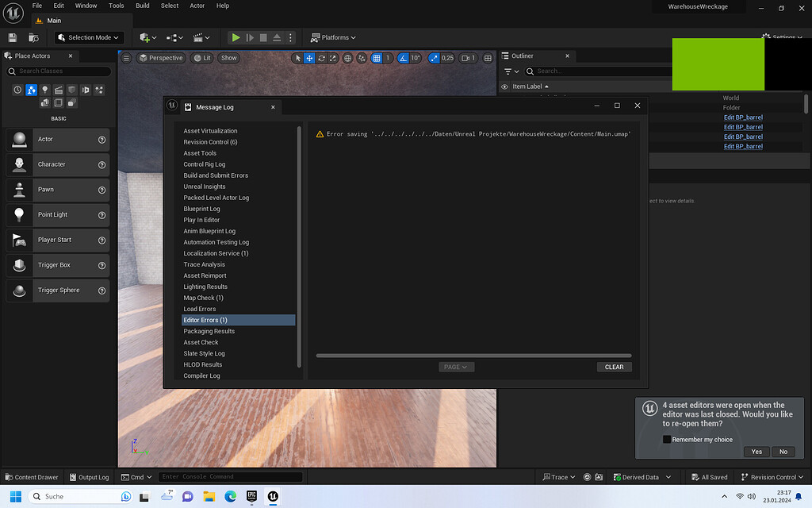Click the Enter Console Command field
The height and width of the screenshot is (508, 812).
tap(230, 477)
